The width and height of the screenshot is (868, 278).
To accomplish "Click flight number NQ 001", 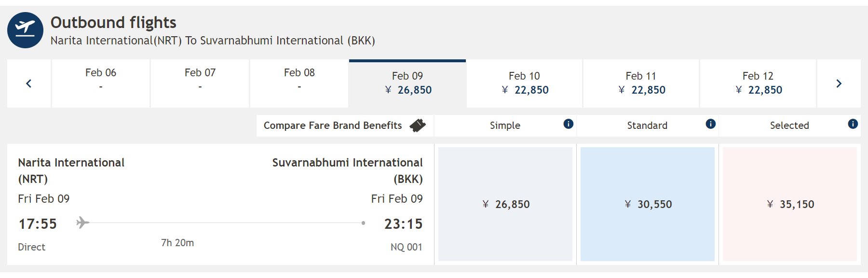I will (407, 247).
